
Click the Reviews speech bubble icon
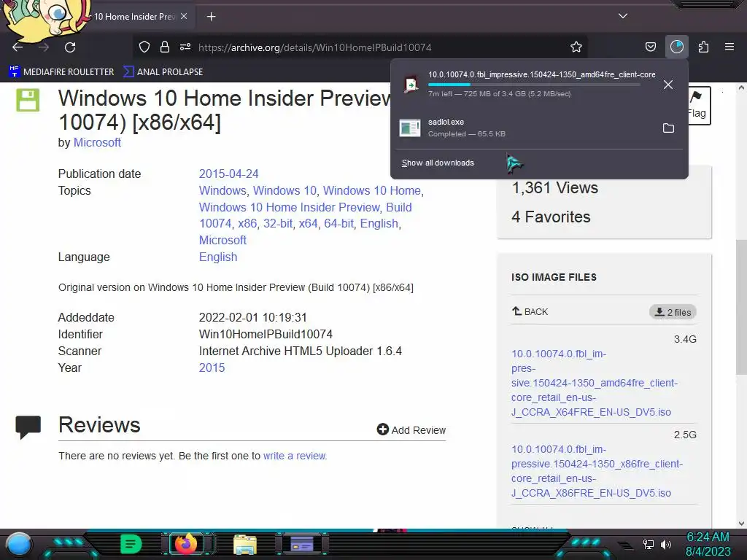coord(28,427)
